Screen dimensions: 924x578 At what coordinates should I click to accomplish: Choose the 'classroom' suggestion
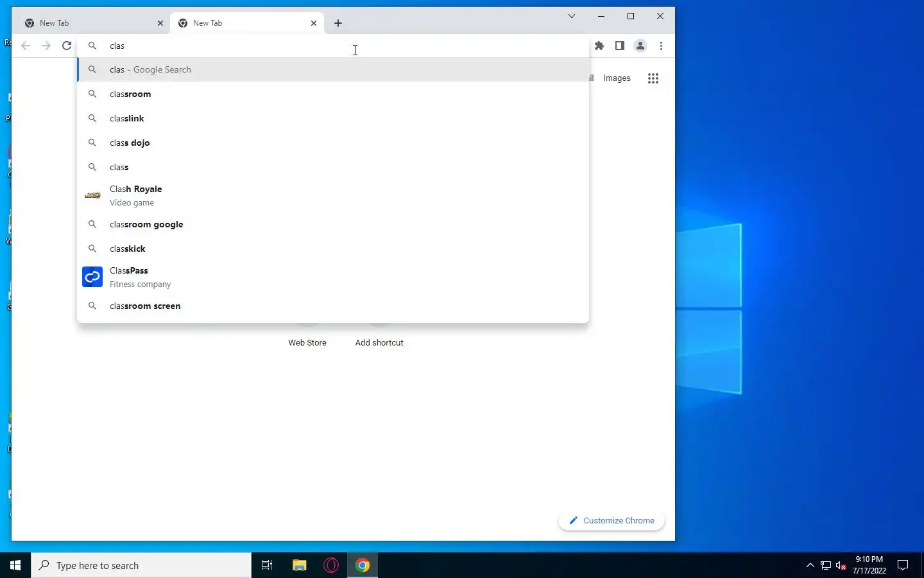333,94
